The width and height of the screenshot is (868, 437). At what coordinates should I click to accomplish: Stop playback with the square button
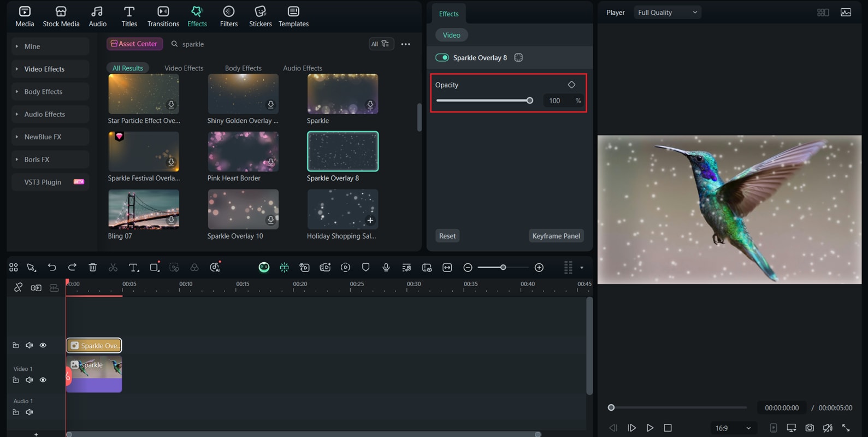point(668,428)
